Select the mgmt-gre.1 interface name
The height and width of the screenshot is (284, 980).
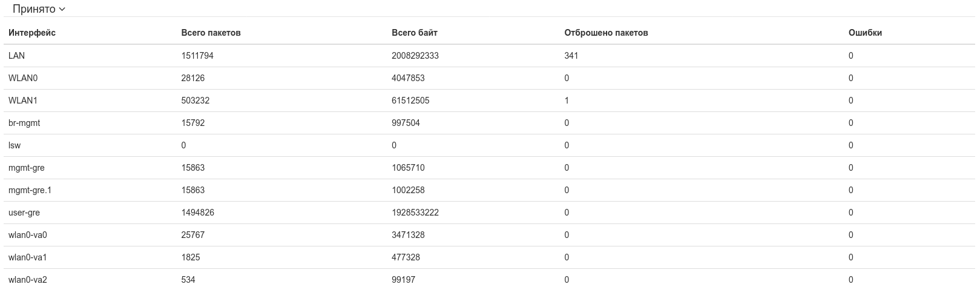click(x=30, y=190)
